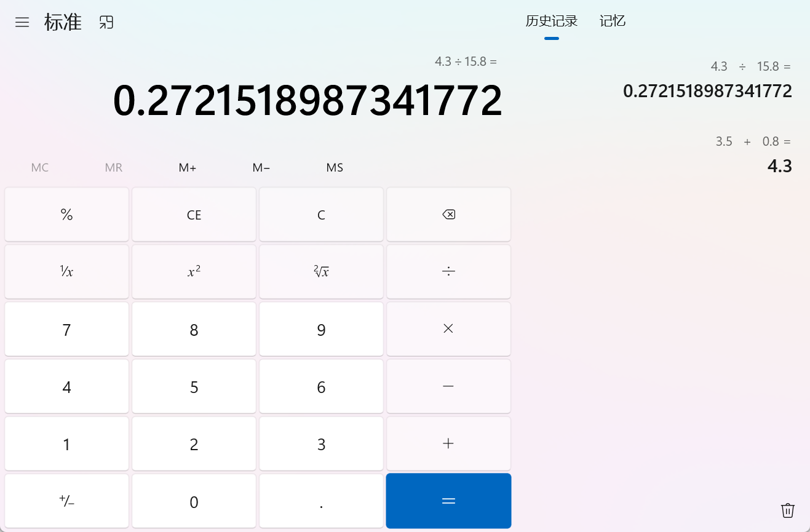Switch to the 历史记录 tab
This screenshot has width=810, height=532.
552,22
